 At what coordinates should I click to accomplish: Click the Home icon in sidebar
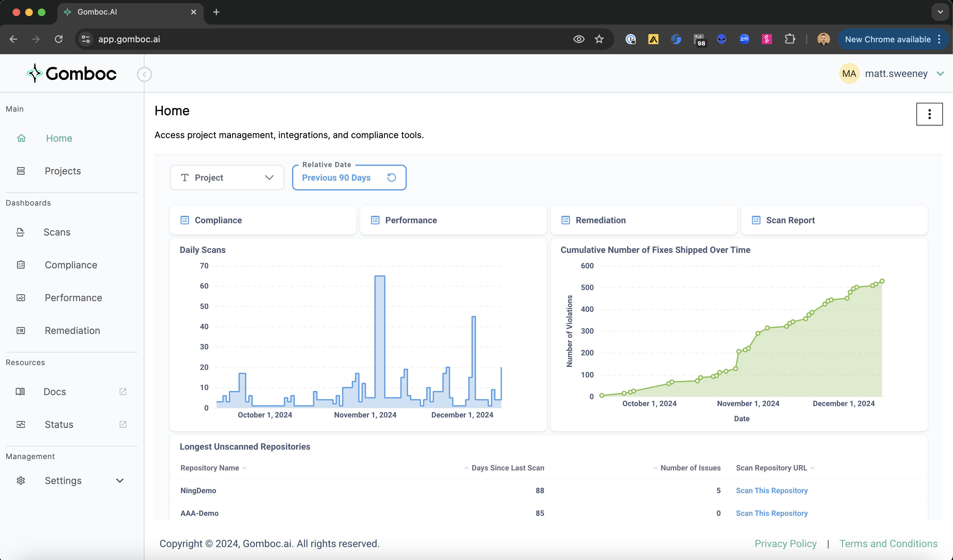(21, 138)
